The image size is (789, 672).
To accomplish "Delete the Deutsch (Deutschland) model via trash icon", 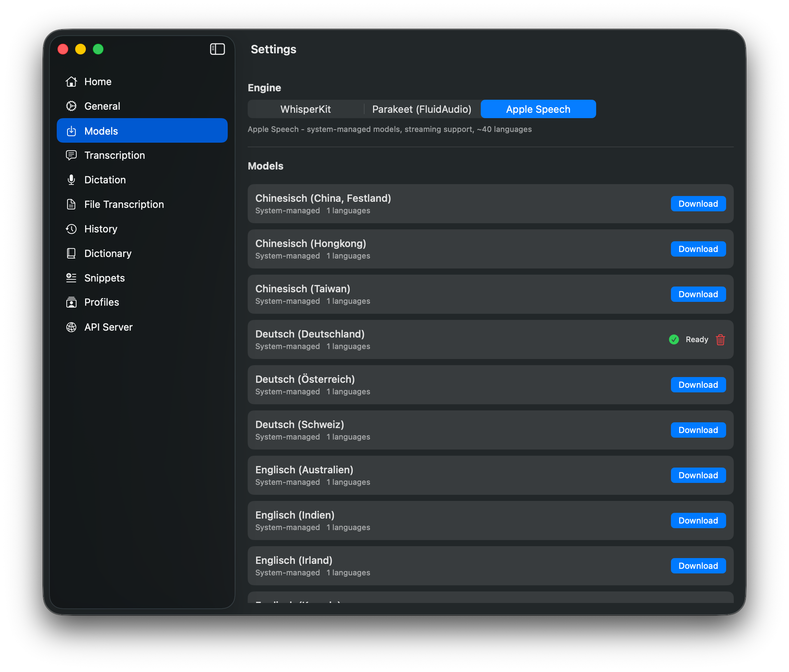I will [x=720, y=339].
